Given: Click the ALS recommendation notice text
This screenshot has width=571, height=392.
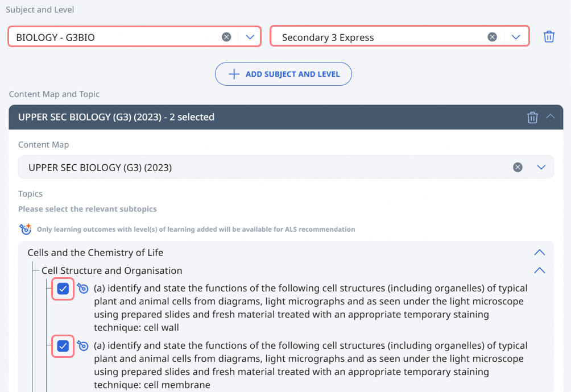Looking at the screenshot, I should pos(196,230).
